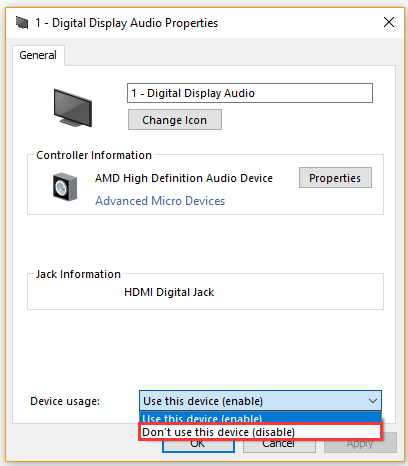The width and height of the screenshot is (408, 466).
Task: Cancel the properties dialog
Action: coord(279,445)
